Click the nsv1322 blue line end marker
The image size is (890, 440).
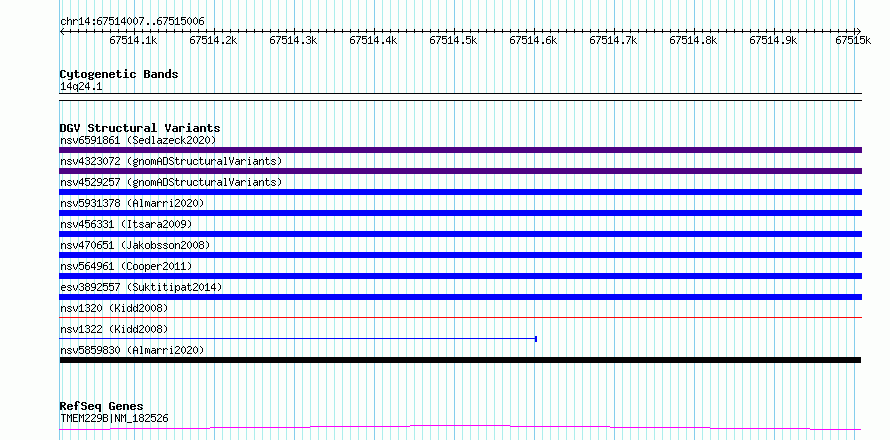(x=536, y=339)
